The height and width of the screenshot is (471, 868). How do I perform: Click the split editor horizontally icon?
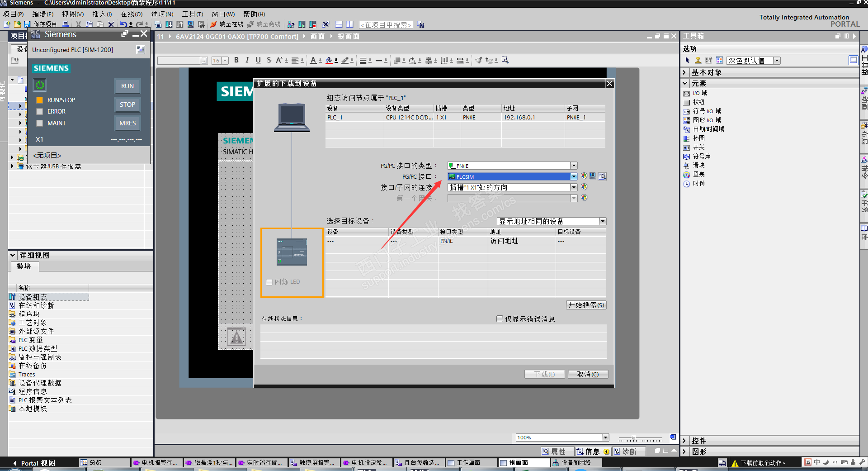click(x=339, y=24)
